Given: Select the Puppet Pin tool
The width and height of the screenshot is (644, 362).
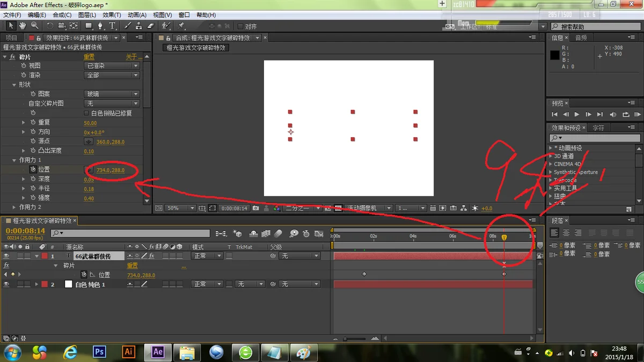Looking at the screenshot, I should tap(181, 26).
